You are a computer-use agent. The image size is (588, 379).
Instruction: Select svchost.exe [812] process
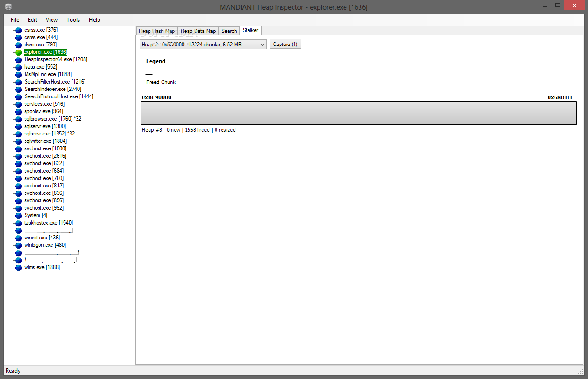(x=44, y=186)
